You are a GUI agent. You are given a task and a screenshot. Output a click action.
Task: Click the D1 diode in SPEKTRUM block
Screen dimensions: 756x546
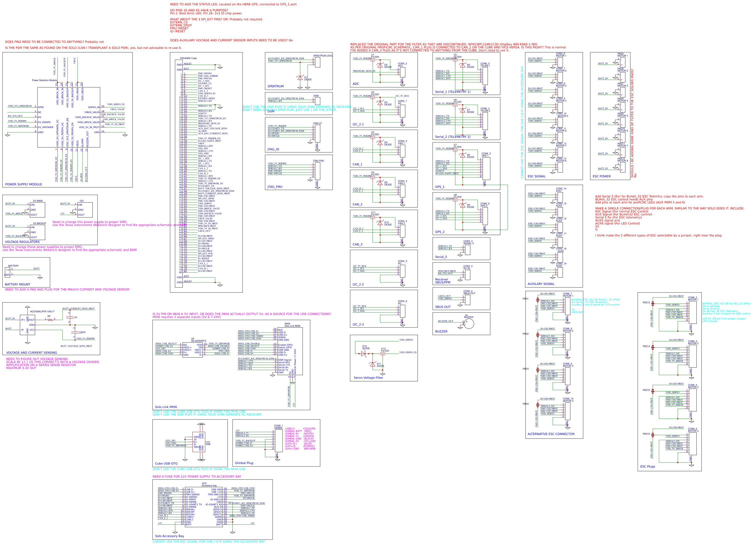coord(300,78)
